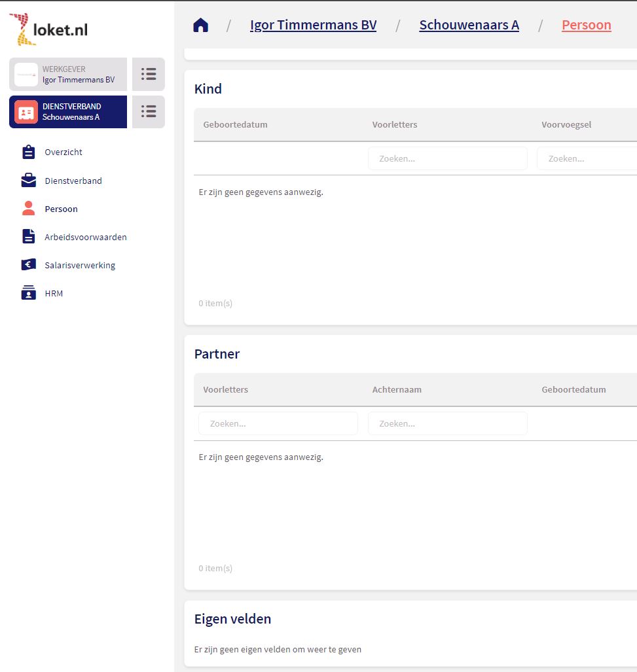Image resolution: width=637 pixels, height=672 pixels.
Task: Open Arbeidsvoorwaarden in the sidebar menu
Action: [85, 237]
